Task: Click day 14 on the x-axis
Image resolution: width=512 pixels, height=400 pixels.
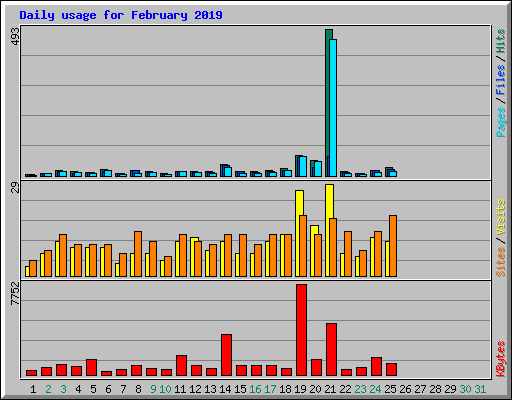Action: pos(225,389)
